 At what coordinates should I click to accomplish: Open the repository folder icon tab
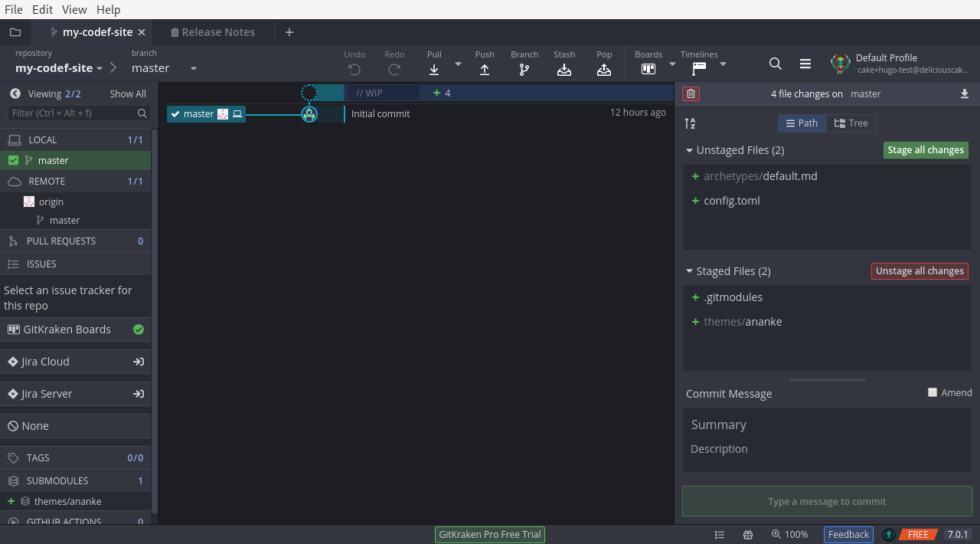(15, 32)
